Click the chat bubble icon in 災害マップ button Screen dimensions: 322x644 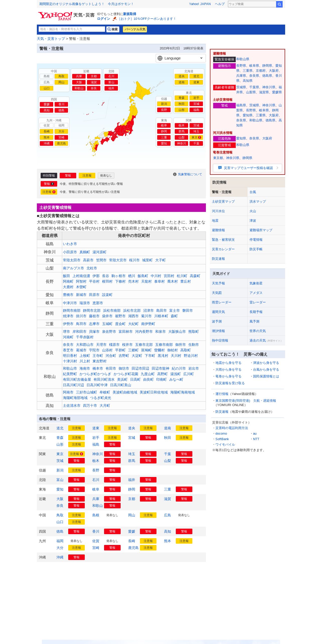pos(220,168)
